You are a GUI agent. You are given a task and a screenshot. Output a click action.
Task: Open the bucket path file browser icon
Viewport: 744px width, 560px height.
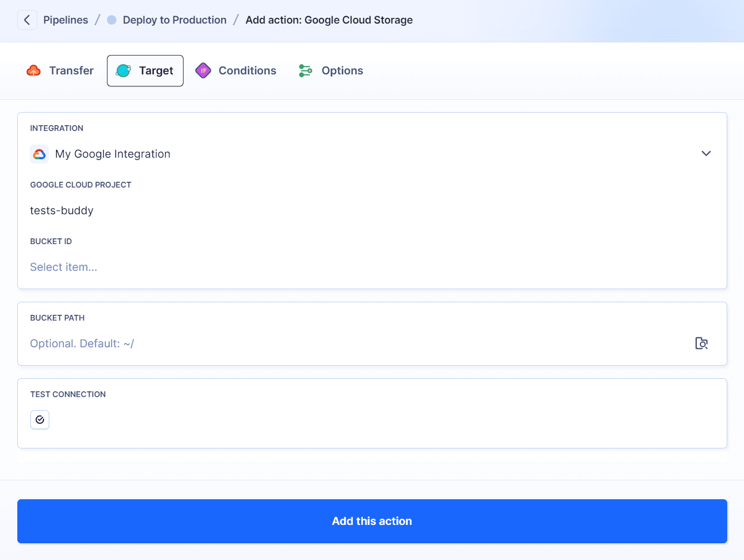pyautogui.click(x=702, y=343)
